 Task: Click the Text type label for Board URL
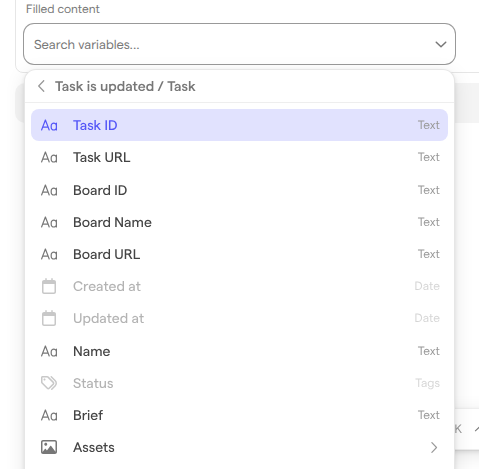[429, 254]
